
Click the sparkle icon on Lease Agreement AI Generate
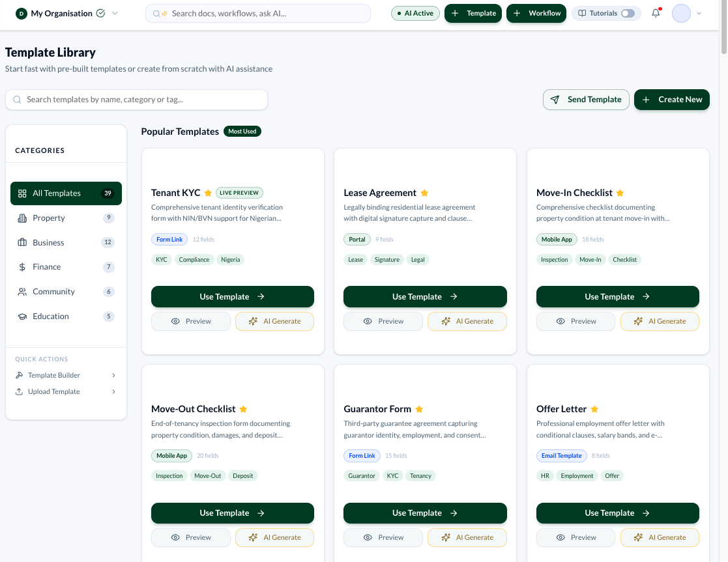tap(446, 321)
